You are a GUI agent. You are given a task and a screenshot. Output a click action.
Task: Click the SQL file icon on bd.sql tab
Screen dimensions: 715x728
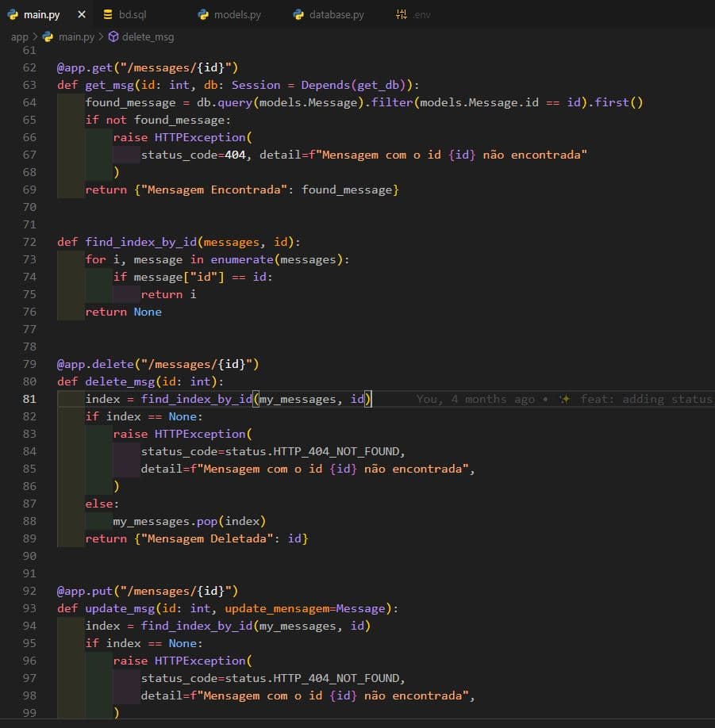[108, 13]
